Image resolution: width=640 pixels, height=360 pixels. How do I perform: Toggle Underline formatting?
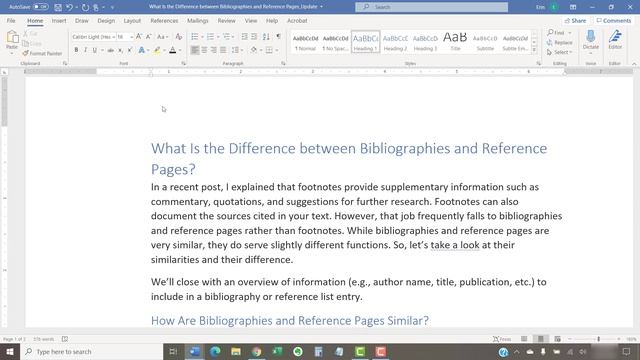pyautogui.click(x=95, y=50)
